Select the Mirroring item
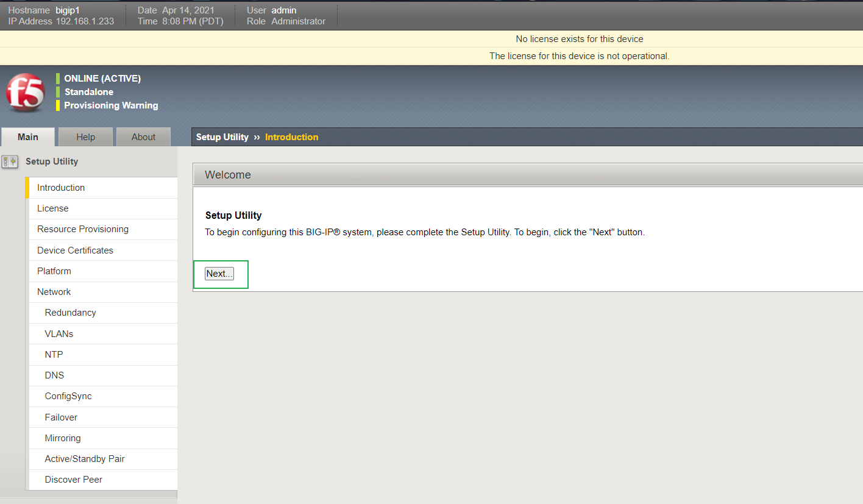863x504 pixels. point(102,438)
